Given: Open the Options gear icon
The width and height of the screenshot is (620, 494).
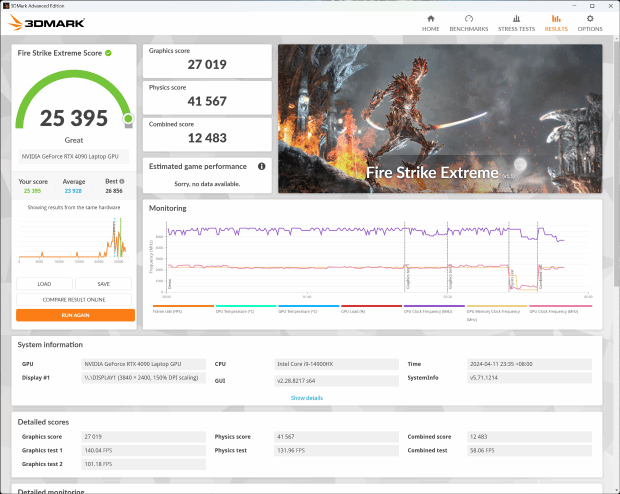Looking at the screenshot, I should (x=590, y=19).
